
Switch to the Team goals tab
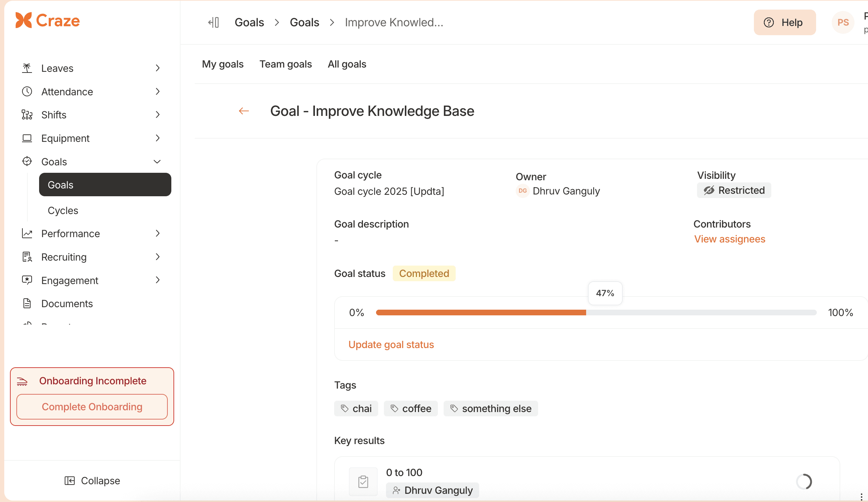click(x=285, y=64)
